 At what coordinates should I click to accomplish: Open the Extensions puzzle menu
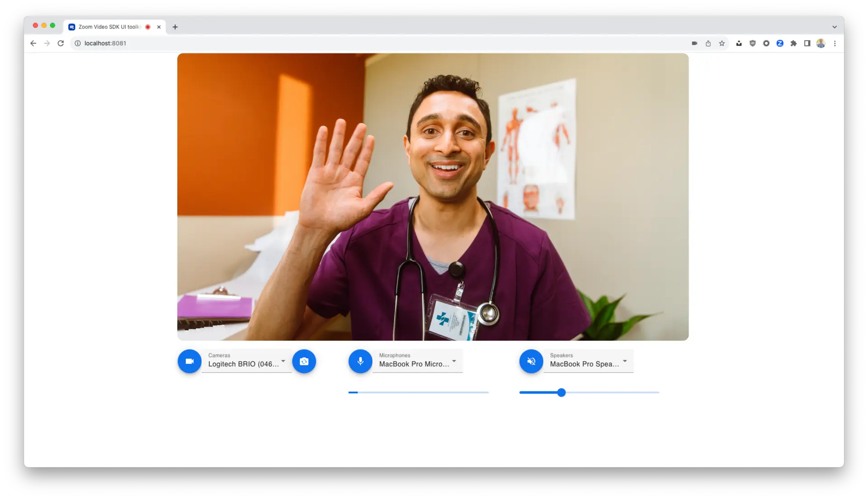click(793, 43)
